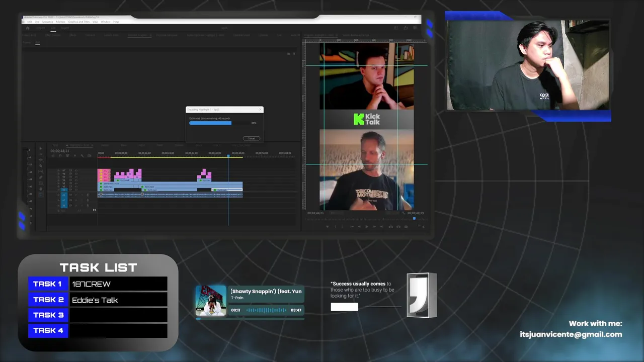Open the Button Editor plus icon

[x=424, y=227]
